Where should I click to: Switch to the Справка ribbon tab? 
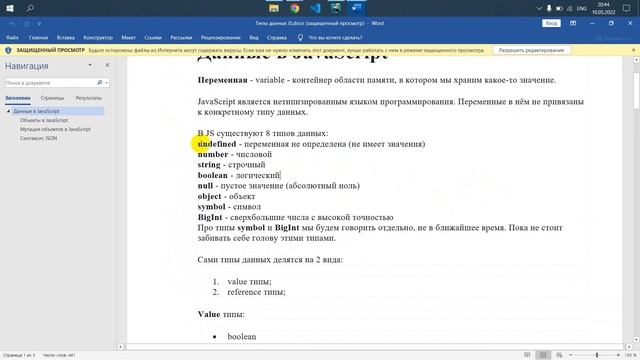pos(277,38)
